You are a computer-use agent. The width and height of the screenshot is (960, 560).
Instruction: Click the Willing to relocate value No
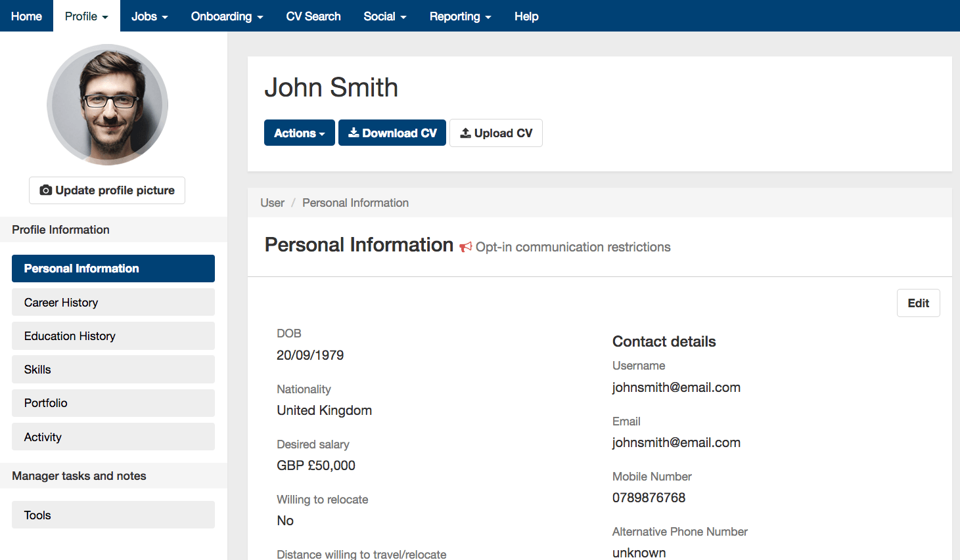click(x=285, y=521)
